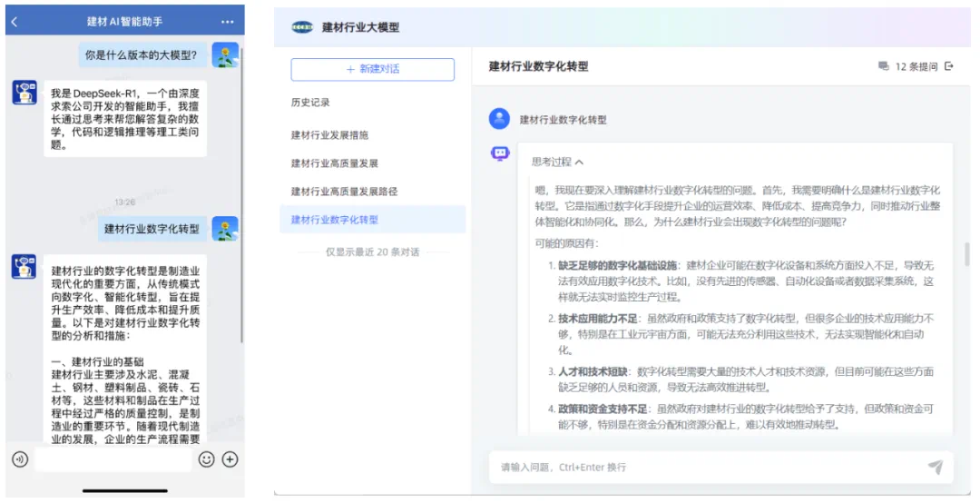
Task: Click the 可能的原因有 line
Action: click(566, 243)
